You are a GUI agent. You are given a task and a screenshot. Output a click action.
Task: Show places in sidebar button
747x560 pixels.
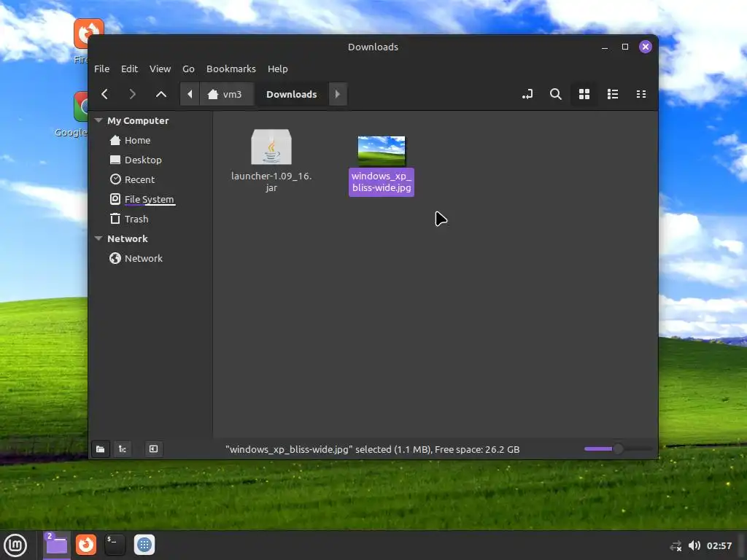pyautogui.click(x=100, y=449)
